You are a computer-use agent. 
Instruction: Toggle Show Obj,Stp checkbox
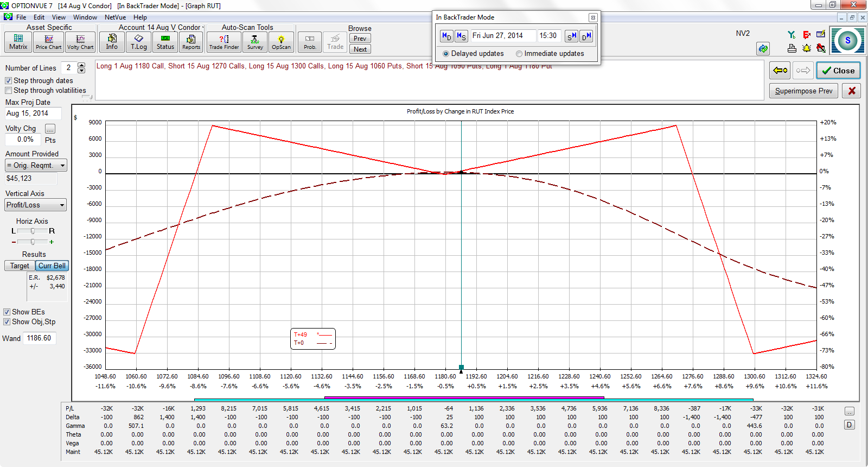(7, 321)
